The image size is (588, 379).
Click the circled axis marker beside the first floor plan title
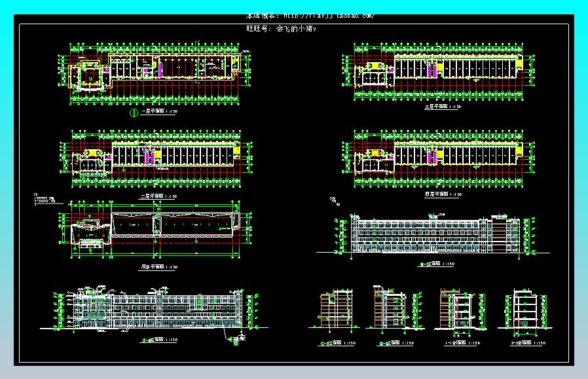[134, 112]
